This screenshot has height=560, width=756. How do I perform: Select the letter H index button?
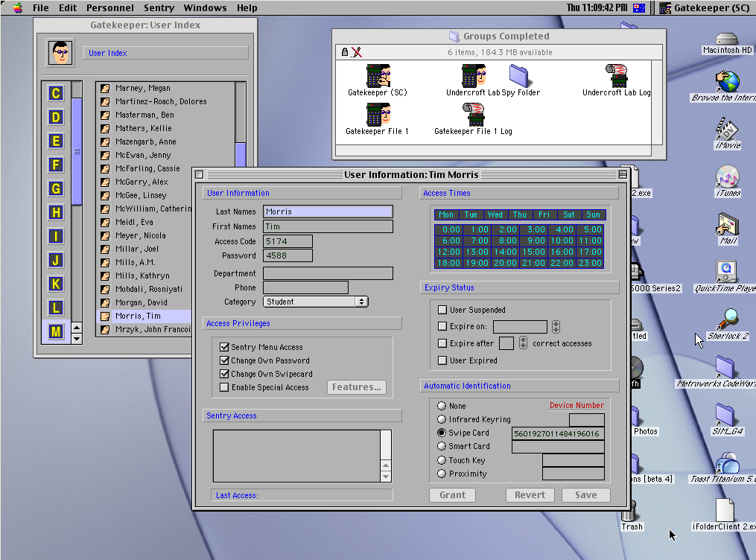click(56, 212)
